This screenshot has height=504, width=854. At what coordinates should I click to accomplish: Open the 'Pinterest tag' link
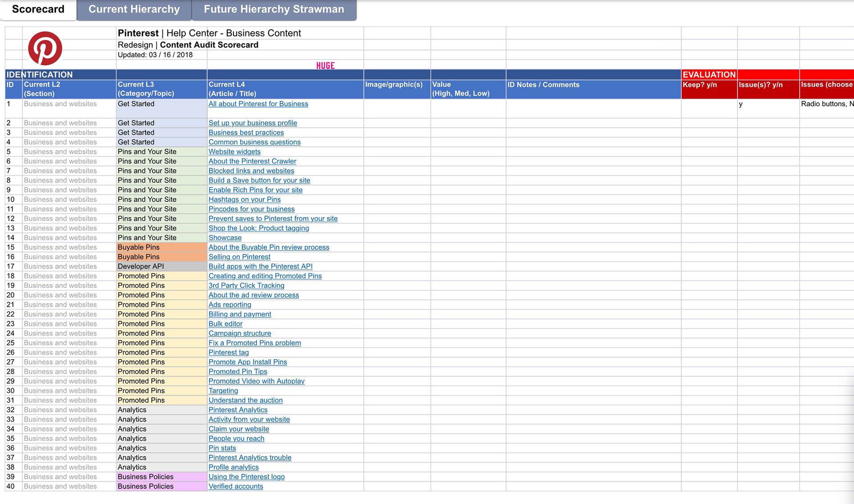(229, 352)
